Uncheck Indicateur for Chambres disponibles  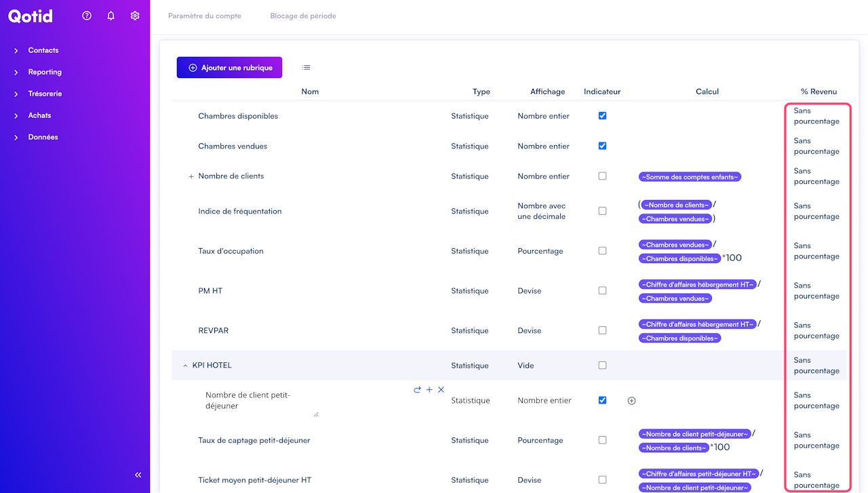602,116
